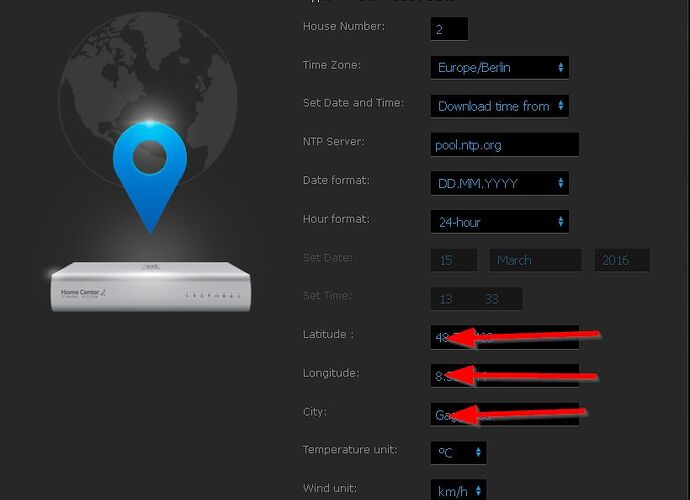
Task: Open the Time Zone dropdown
Action: (x=499, y=68)
